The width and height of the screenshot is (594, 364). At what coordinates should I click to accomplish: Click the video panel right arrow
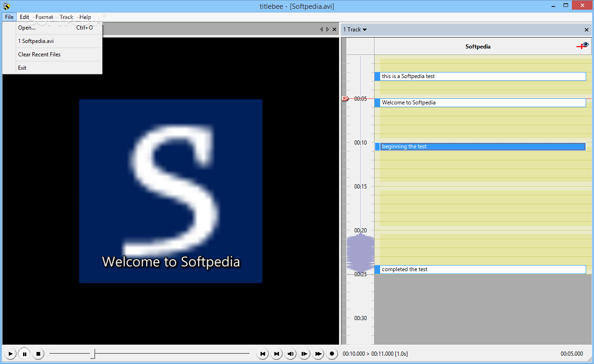tap(327, 30)
